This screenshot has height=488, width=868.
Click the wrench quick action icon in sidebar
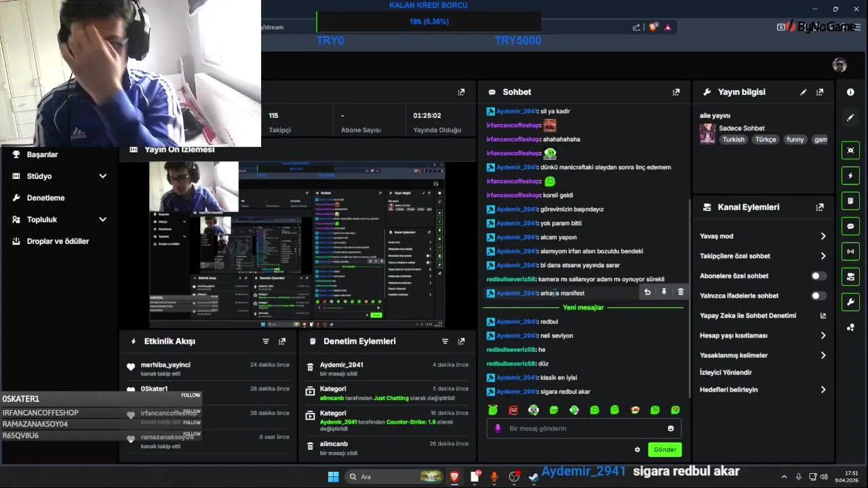coord(850,302)
